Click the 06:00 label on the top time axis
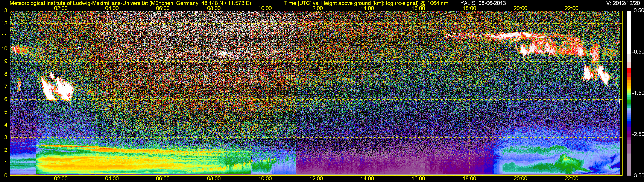Viewport: 644px width, 182px height. 163,8
